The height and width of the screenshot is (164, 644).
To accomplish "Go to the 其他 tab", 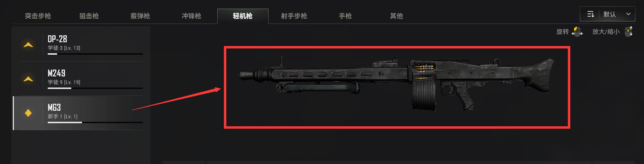I will tap(397, 16).
